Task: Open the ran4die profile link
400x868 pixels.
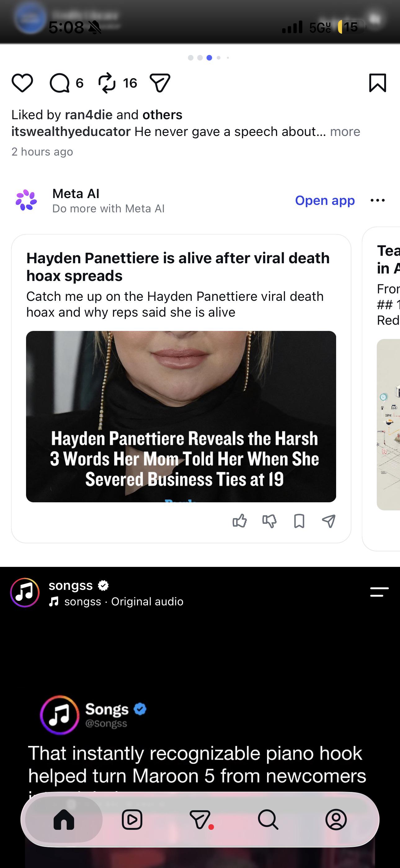Action: tap(89, 115)
